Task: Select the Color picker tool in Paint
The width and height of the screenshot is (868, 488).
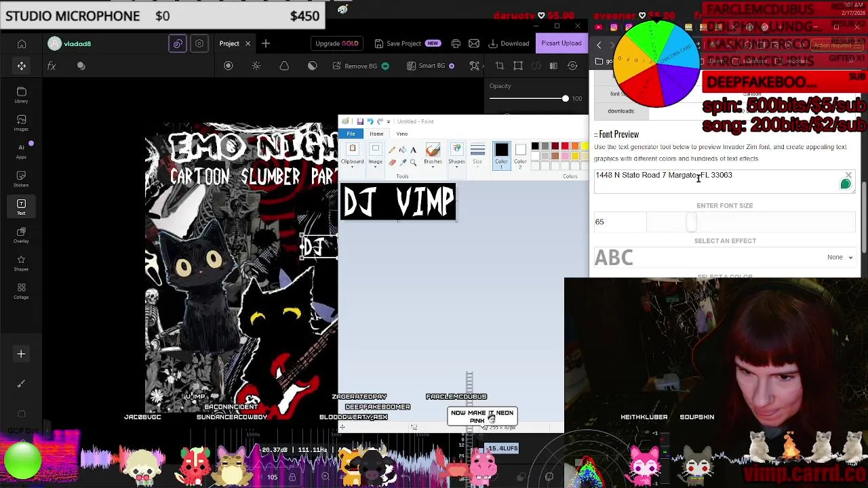Action: pyautogui.click(x=403, y=163)
